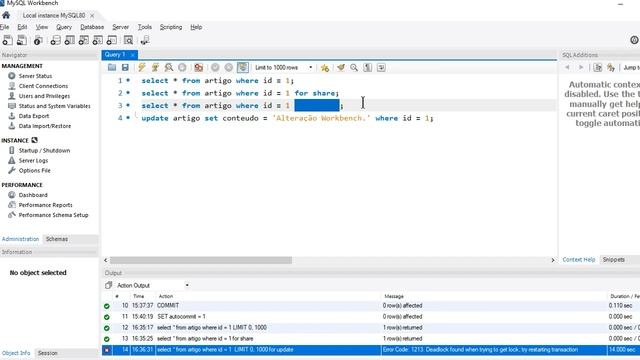Open the Edit menu
This screenshot has height=360, width=640.
[x=22, y=27]
